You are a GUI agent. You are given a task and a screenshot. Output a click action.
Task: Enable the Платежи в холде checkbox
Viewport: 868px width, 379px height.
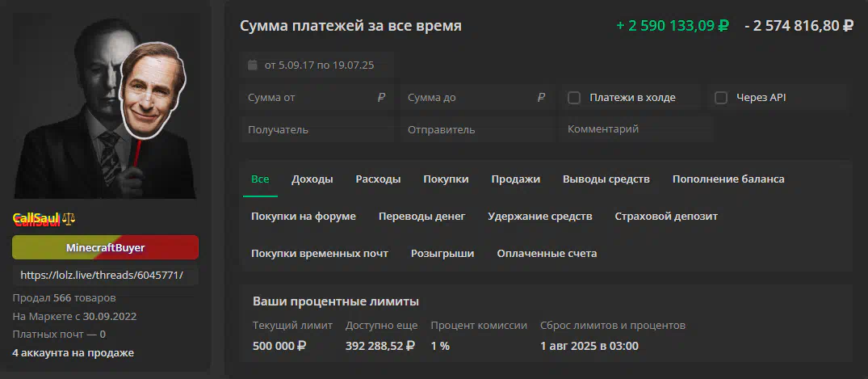(x=574, y=98)
